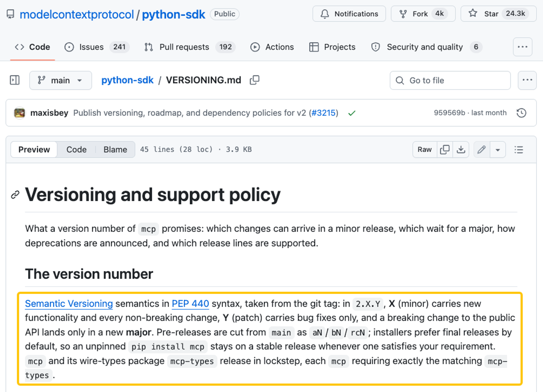The image size is (543, 392).
Task: Star the python-sdk repository
Action: 498,14
